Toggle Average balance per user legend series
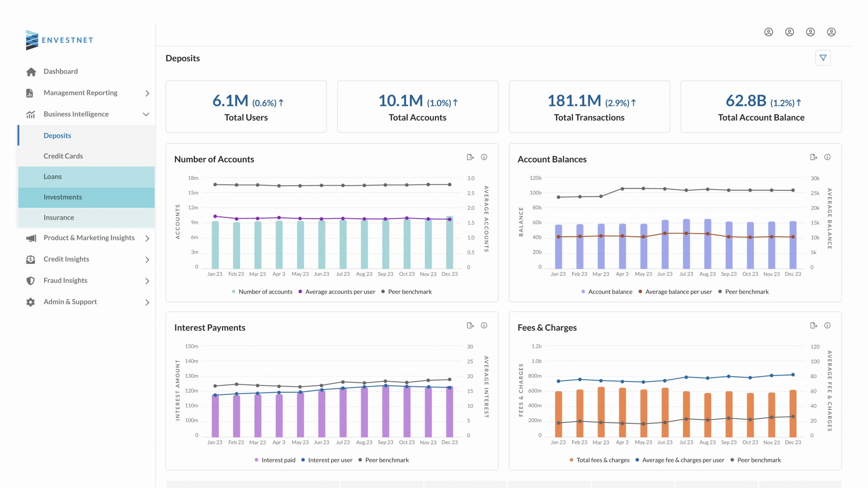This screenshot has height=488, width=868. [x=675, y=292]
